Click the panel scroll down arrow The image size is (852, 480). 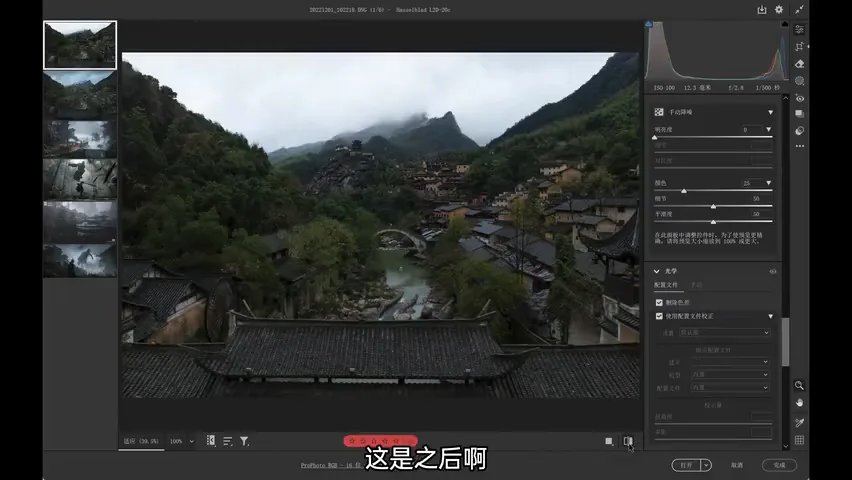click(785, 446)
